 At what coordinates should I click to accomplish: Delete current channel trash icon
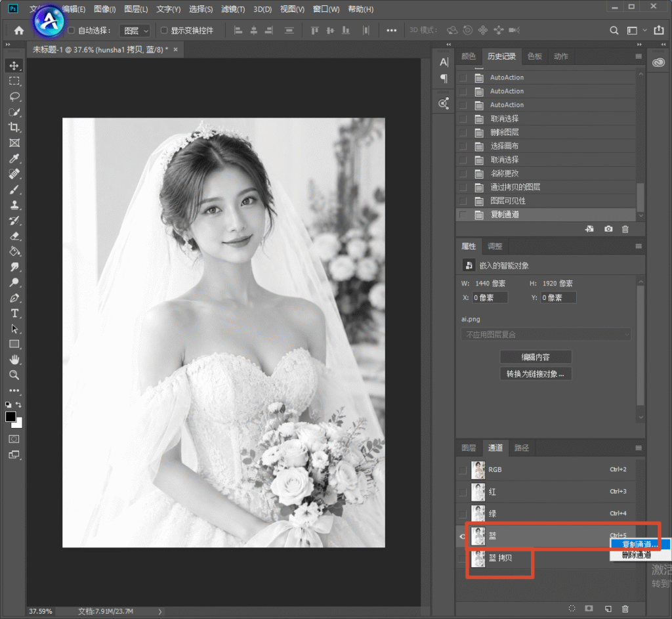[x=625, y=608]
